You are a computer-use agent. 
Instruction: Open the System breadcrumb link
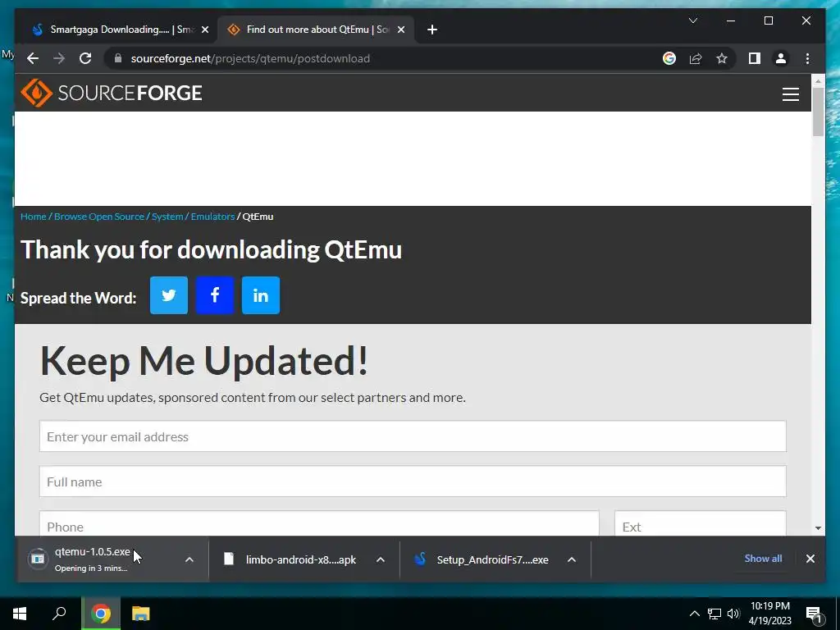pyautogui.click(x=167, y=217)
